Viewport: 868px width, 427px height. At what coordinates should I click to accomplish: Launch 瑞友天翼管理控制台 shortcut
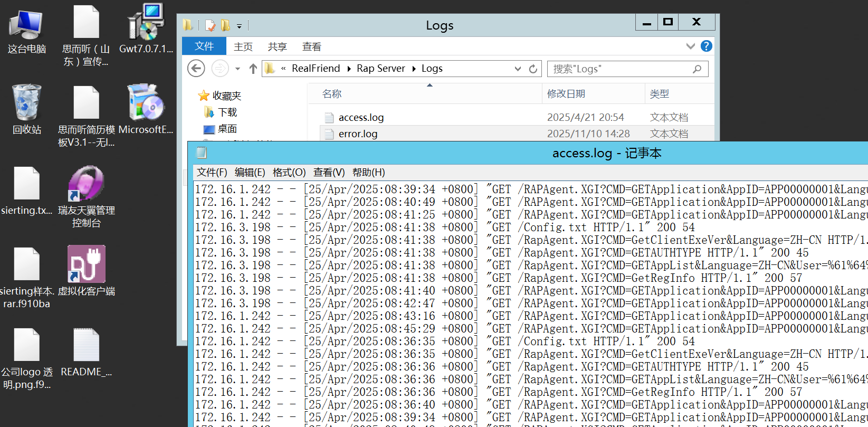[86, 197]
